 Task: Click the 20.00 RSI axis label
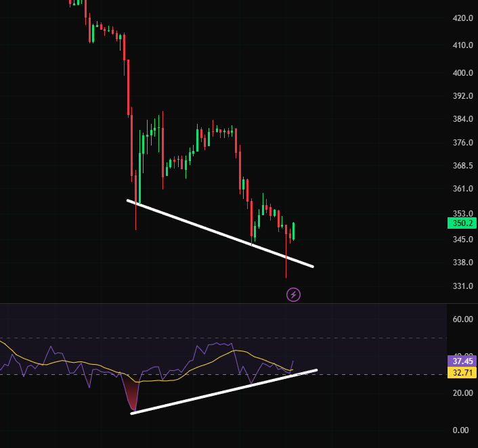462,393
